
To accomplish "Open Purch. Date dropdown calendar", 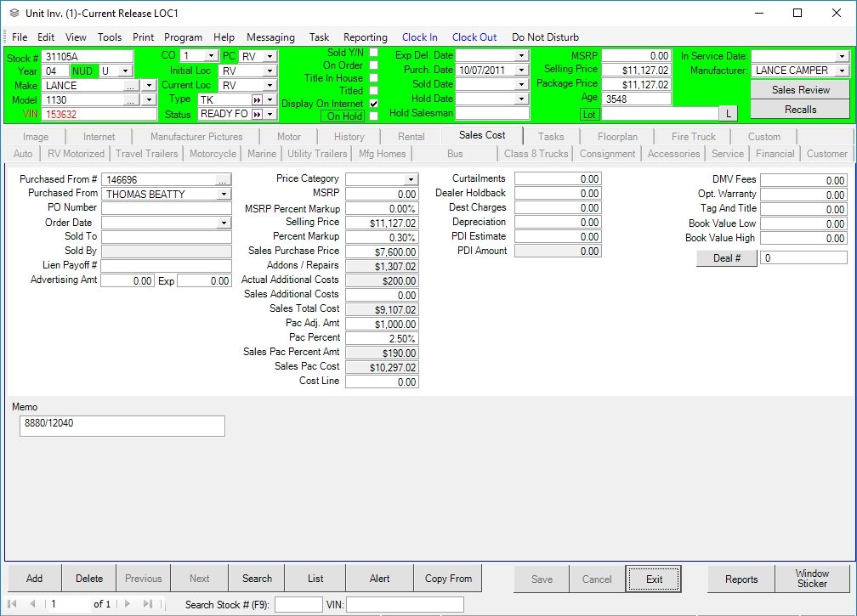I will tap(521, 70).
